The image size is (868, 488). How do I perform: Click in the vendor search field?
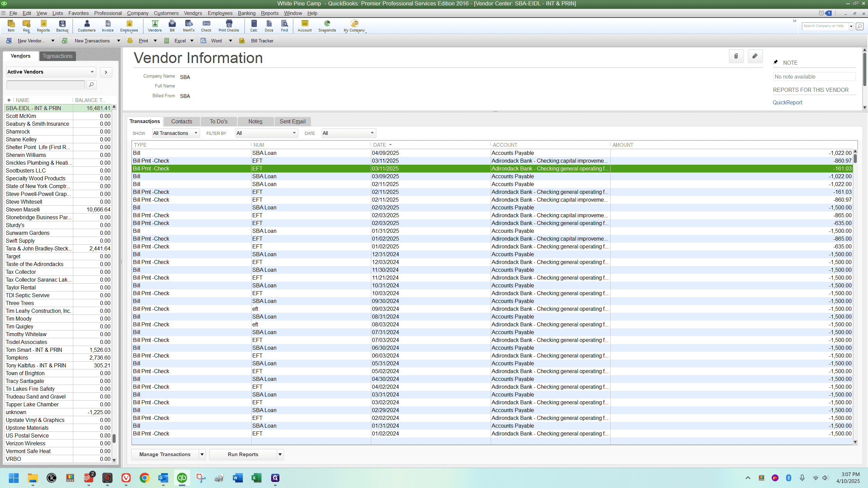click(x=46, y=85)
